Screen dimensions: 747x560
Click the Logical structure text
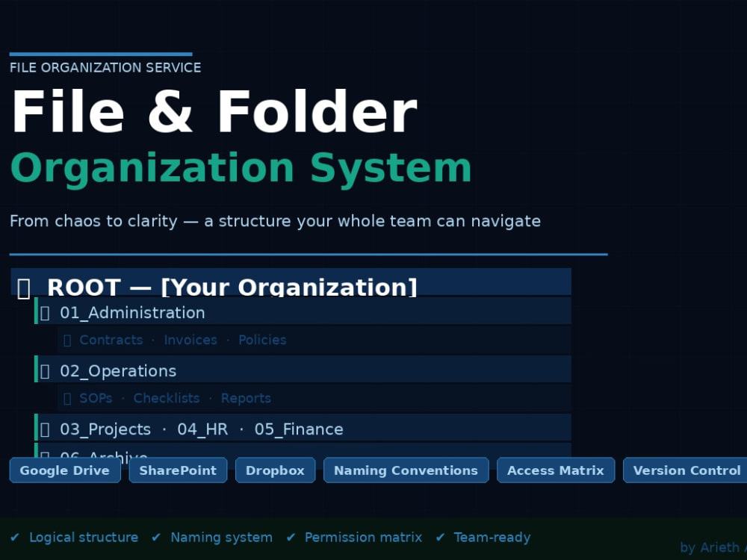(84, 538)
